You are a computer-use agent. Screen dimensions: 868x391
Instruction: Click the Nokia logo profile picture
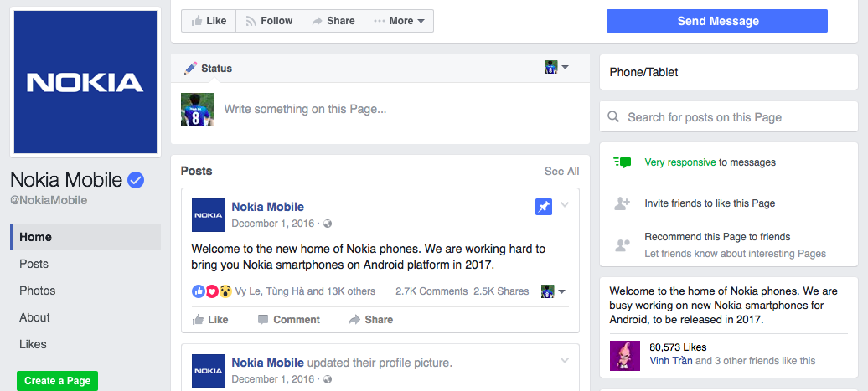pos(85,82)
